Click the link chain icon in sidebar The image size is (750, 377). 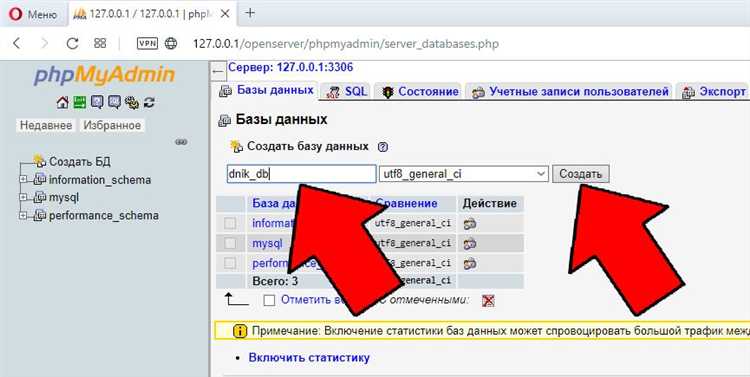pos(181,142)
